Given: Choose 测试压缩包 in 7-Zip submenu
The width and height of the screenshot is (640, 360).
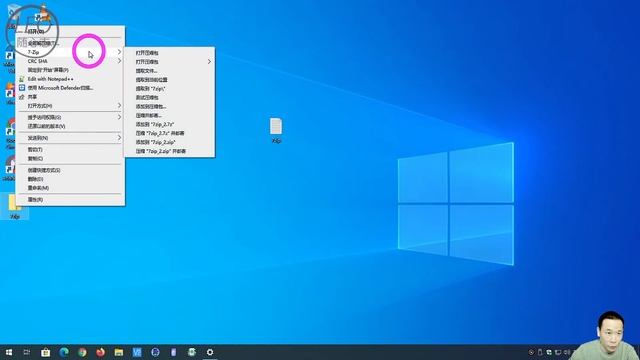Looking at the screenshot, I should [170, 98].
